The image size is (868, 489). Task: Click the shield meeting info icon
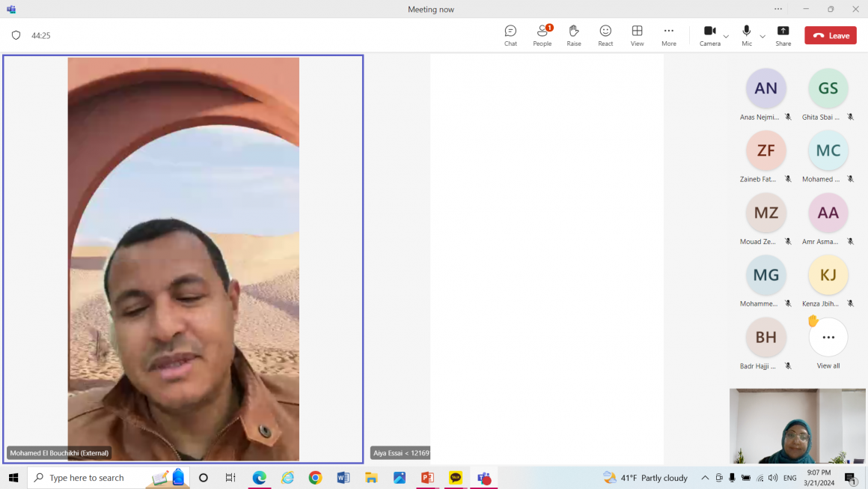point(16,35)
